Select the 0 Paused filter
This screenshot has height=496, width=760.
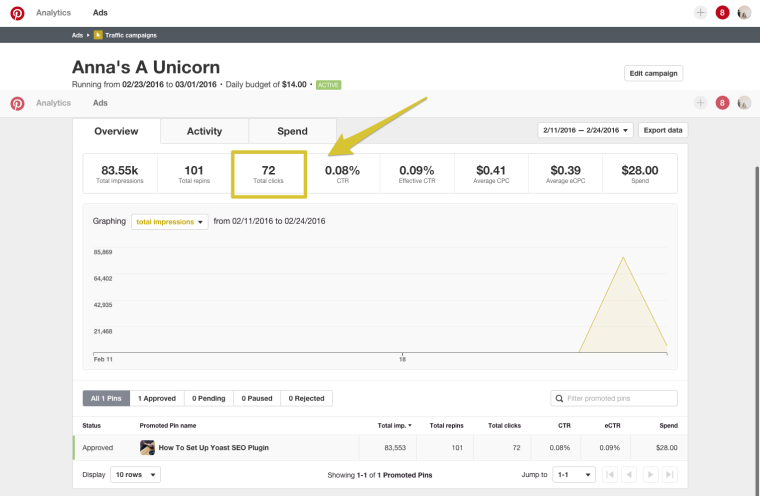[257, 399]
